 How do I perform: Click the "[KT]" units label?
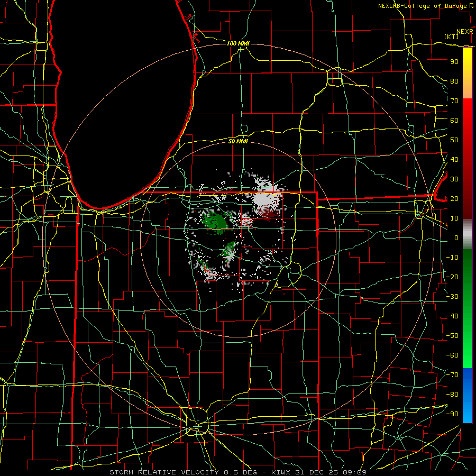pyautogui.click(x=451, y=37)
